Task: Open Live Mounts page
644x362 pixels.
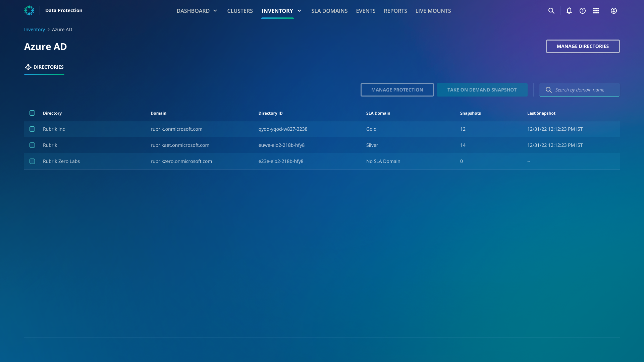Action: (x=433, y=11)
